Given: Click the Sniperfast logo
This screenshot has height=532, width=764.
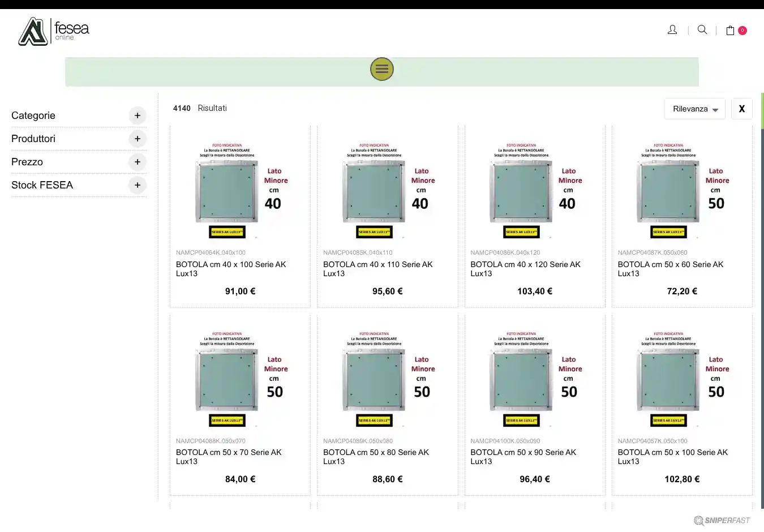Looking at the screenshot, I should 722,521.
